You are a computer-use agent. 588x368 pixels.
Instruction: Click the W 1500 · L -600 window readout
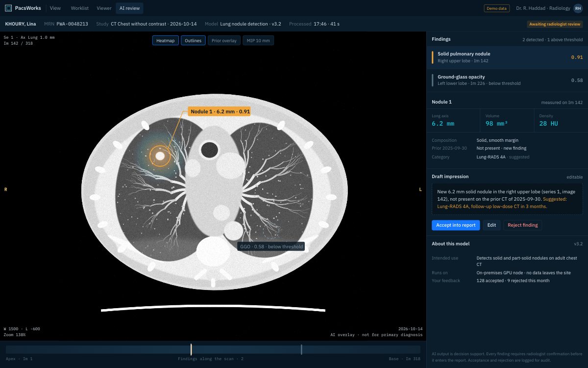[x=22, y=329]
